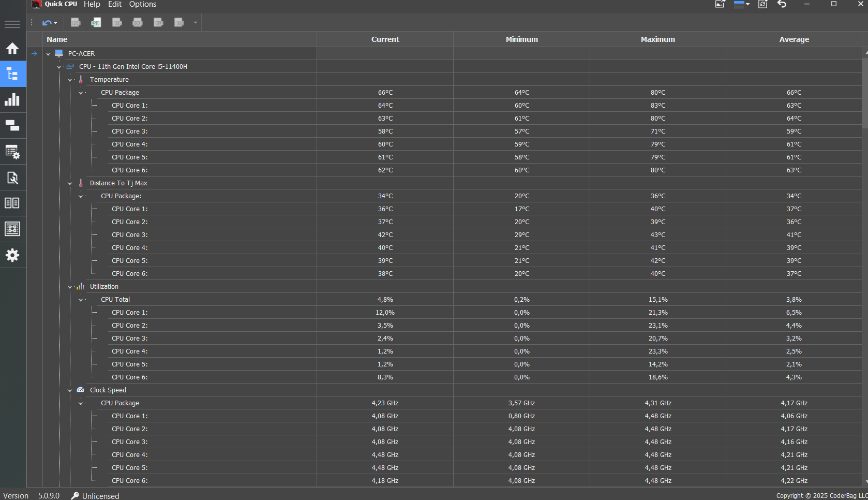Click the XLS export toolbar icon
868x500 pixels.
(x=158, y=22)
